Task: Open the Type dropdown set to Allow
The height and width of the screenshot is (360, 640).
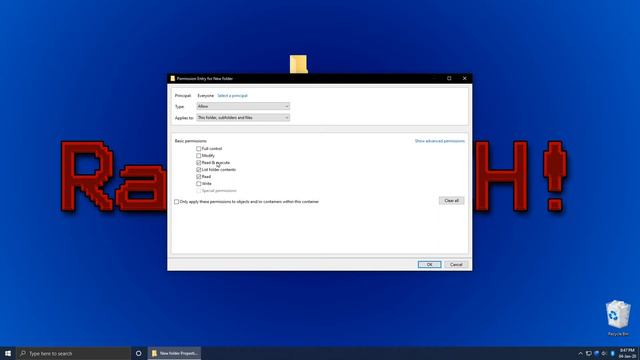Action: (243, 106)
